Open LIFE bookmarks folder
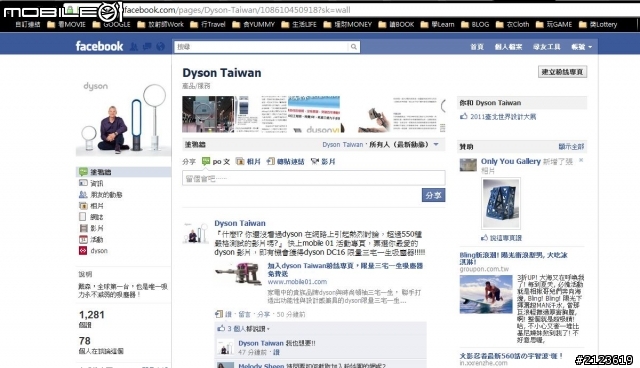The height and width of the screenshot is (368, 640). coord(299,24)
